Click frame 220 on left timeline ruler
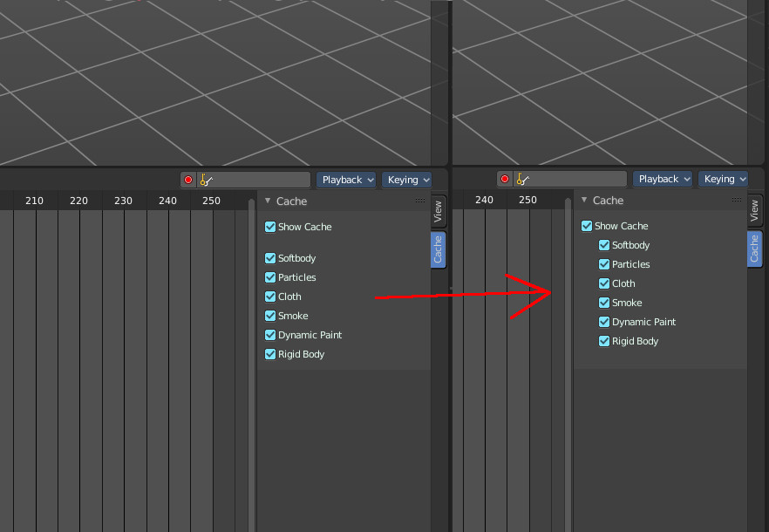 [78, 201]
